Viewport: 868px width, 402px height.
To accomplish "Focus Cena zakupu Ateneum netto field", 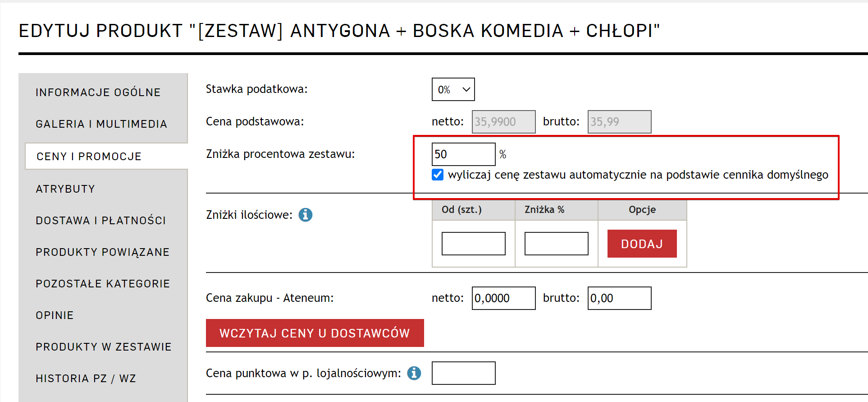I will pos(503,298).
